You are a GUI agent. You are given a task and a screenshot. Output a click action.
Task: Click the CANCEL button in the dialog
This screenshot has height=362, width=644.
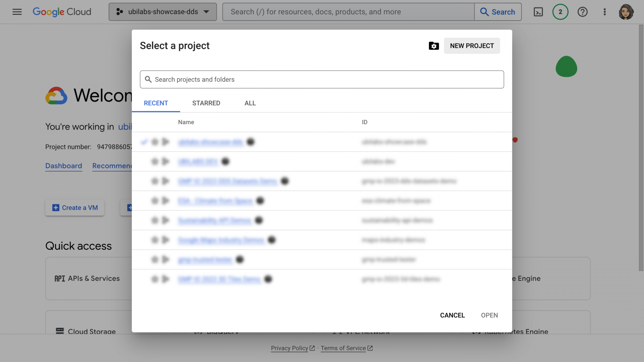click(x=452, y=315)
